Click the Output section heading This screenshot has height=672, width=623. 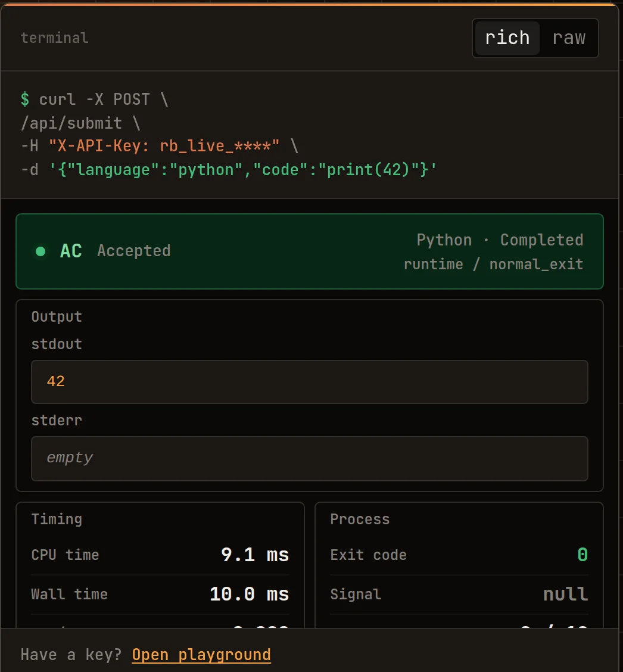[57, 317]
